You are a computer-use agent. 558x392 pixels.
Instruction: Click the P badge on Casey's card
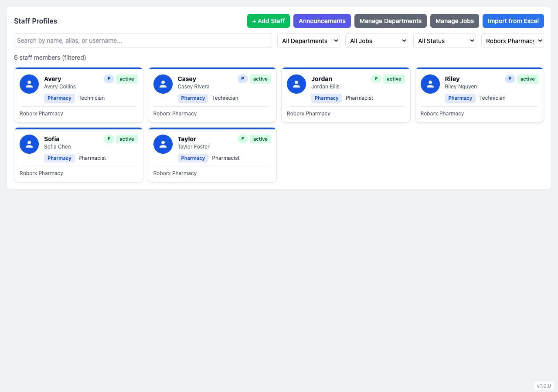[243, 79]
